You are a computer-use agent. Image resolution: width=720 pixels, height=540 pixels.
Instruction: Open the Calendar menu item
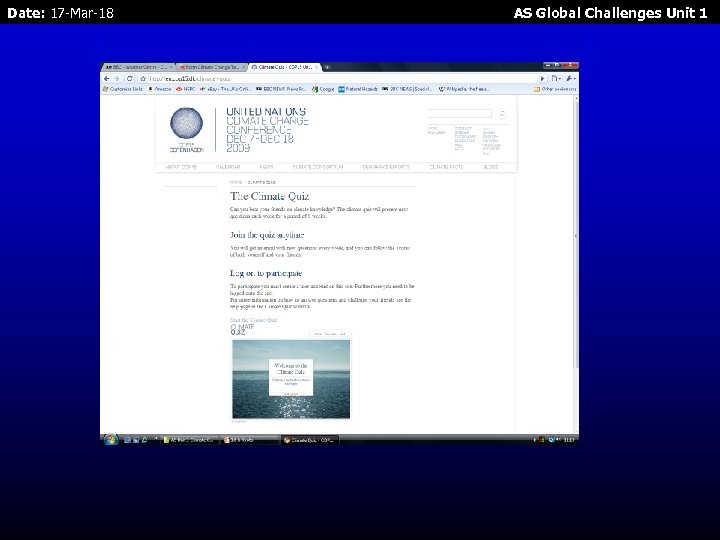(228, 167)
